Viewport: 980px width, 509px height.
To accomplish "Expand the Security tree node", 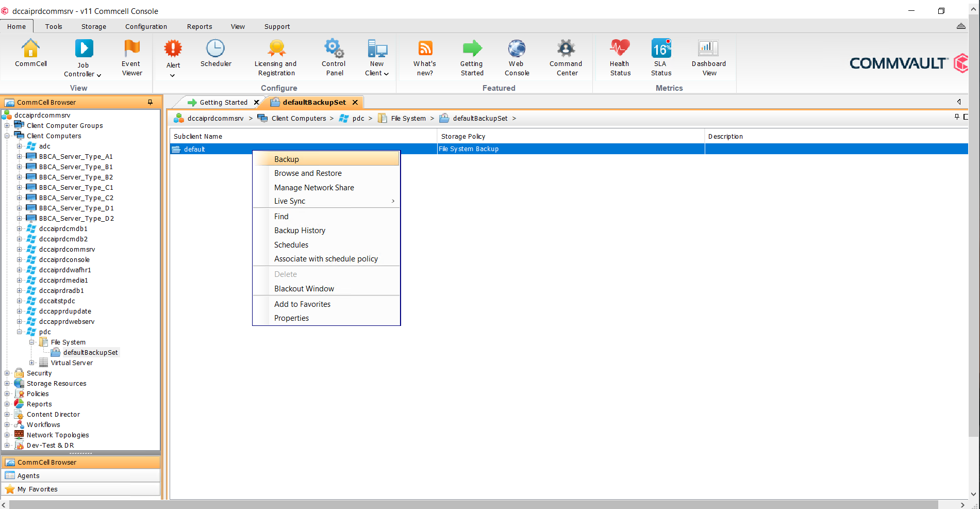I will 7,373.
